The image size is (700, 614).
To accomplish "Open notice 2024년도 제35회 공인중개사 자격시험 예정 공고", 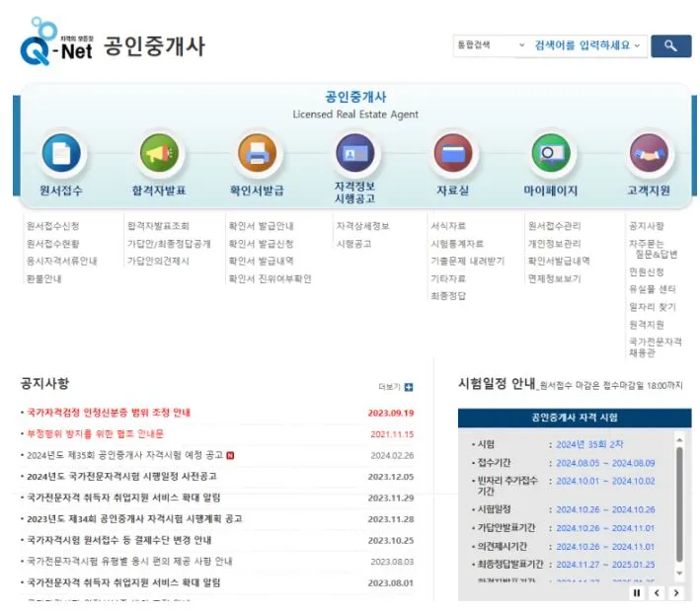I will coord(125,455).
